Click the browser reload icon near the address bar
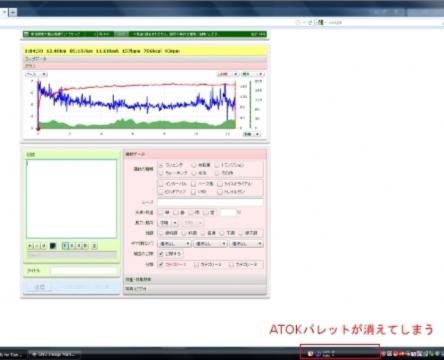444x360 pixels. tap(310, 22)
